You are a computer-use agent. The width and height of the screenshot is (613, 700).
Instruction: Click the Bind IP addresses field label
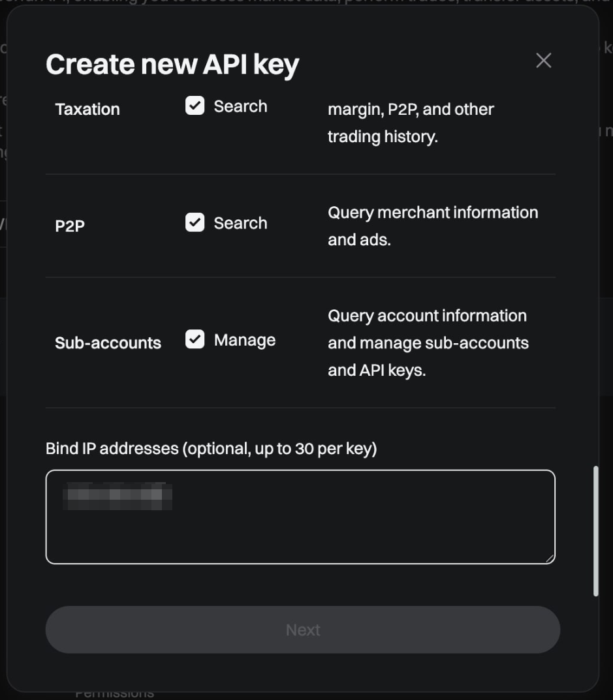pos(212,448)
